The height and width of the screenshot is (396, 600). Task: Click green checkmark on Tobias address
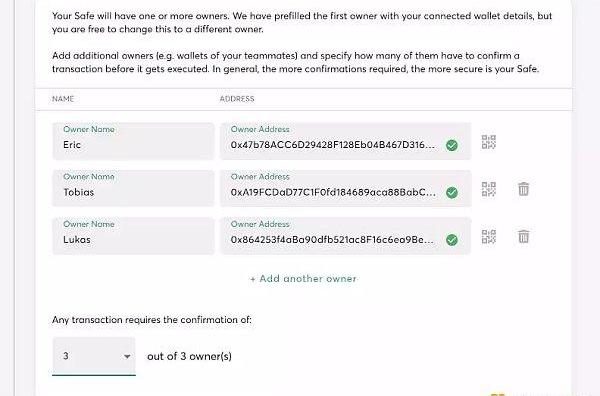coord(452,192)
